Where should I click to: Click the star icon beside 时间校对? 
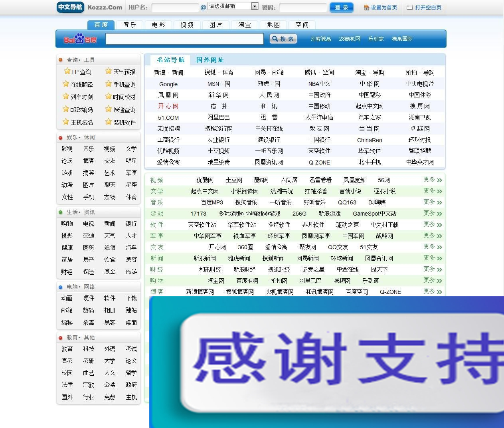click(109, 96)
